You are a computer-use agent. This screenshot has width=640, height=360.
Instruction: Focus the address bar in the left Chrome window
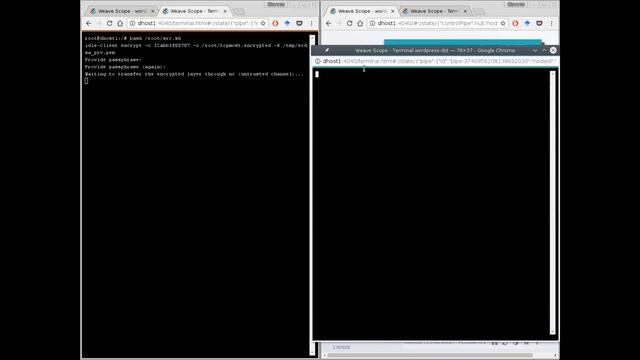(x=198, y=24)
